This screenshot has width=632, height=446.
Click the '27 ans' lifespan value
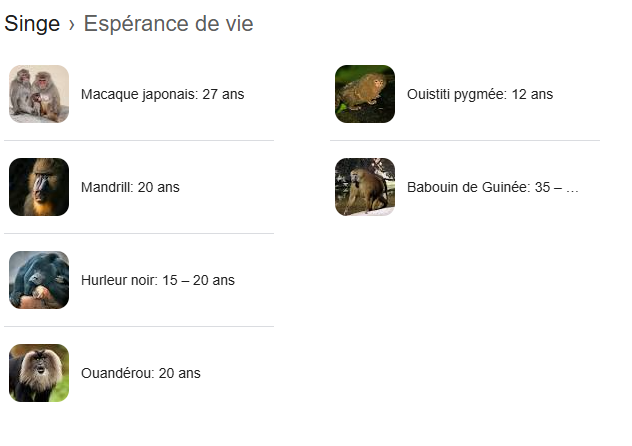(x=223, y=94)
